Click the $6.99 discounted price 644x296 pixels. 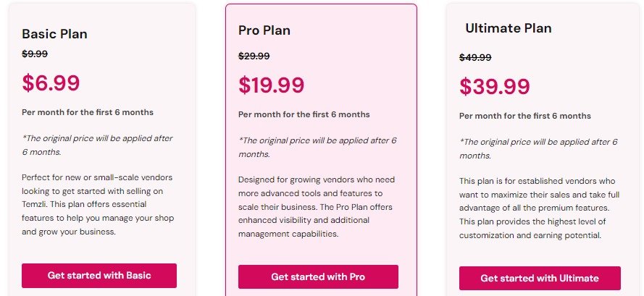click(51, 83)
